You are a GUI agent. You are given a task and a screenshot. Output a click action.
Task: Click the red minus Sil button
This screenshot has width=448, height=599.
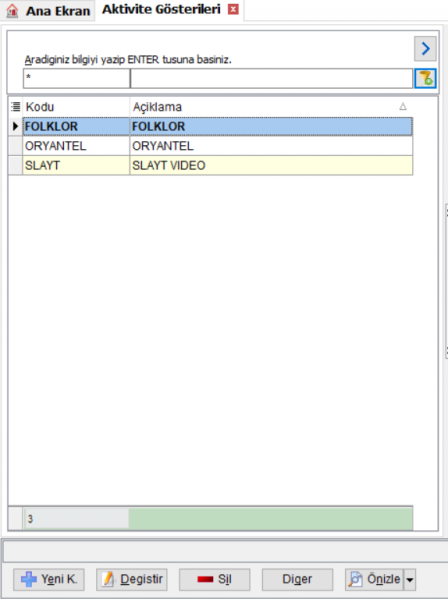214,579
